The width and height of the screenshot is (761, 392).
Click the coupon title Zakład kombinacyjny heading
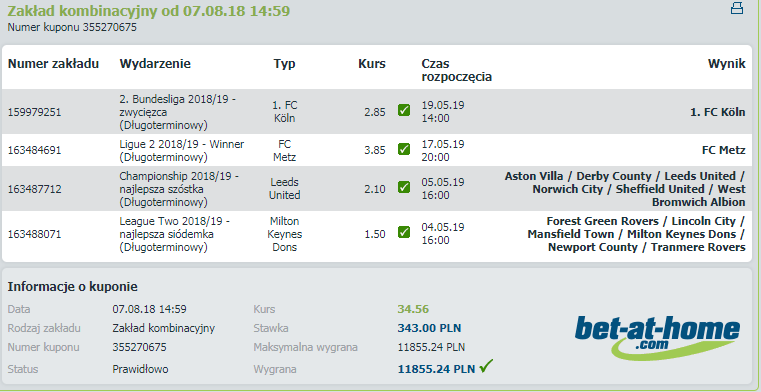click(x=149, y=10)
